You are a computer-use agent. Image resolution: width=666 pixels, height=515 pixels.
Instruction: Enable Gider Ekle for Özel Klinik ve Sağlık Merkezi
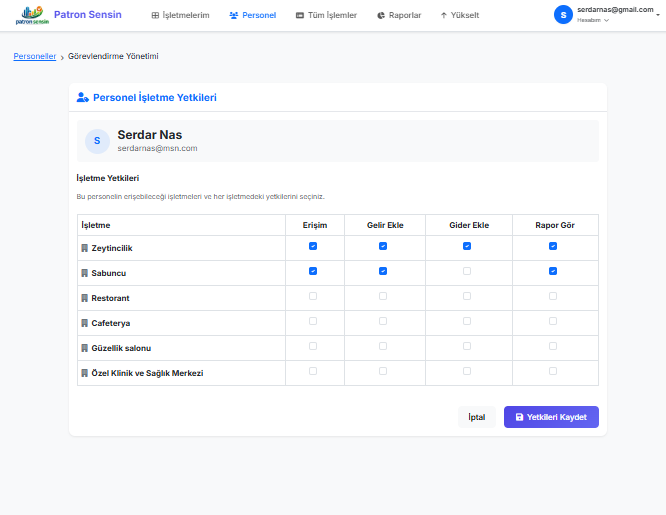[x=467, y=371]
